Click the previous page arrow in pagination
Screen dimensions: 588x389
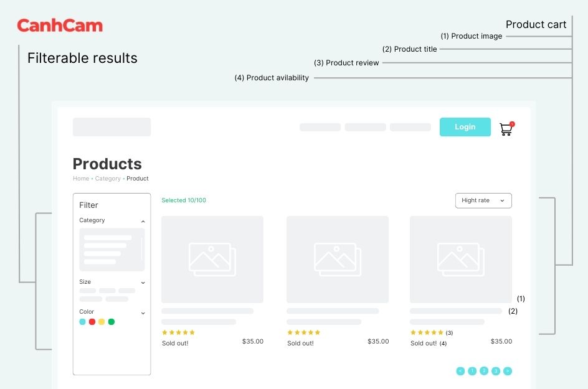(460, 371)
